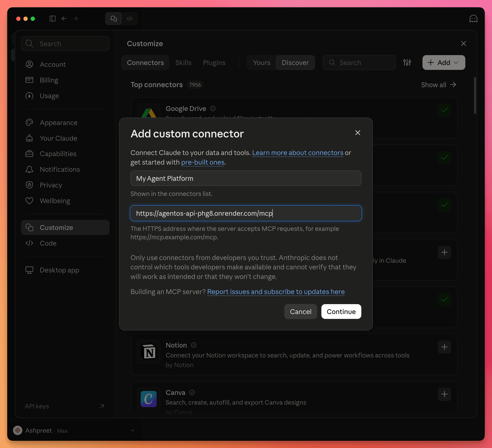The width and height of the screenshot is (492, 448).
Task: Open Account settings
Action: 65,64
